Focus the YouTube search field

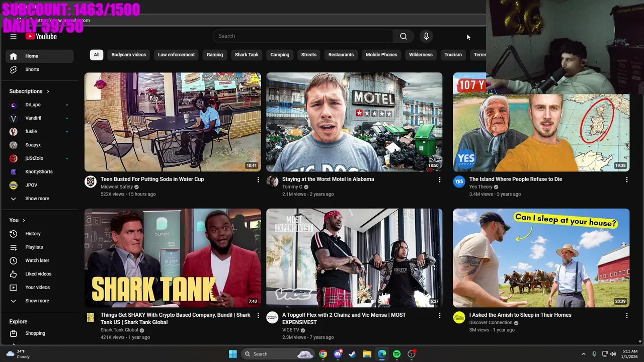(x=303, y=36)
